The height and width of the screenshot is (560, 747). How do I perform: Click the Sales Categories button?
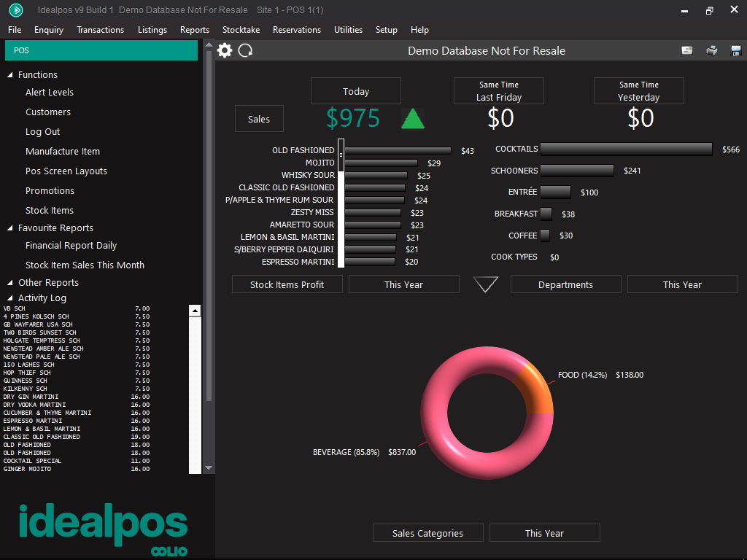(427, 533)
